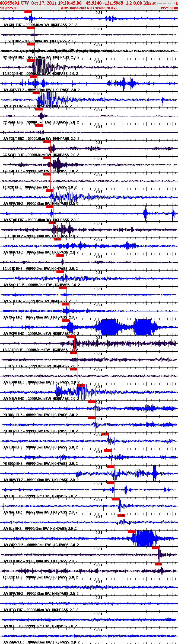Click the coordinates "45.9240 -121.5968"
This screenshot has height=644, width=178.
104,3
